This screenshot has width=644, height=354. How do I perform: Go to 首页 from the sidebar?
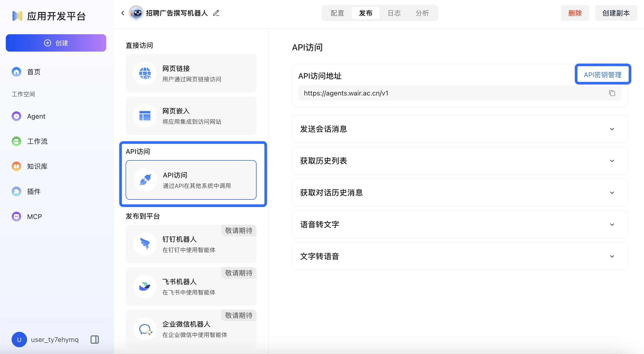[34, 72]
